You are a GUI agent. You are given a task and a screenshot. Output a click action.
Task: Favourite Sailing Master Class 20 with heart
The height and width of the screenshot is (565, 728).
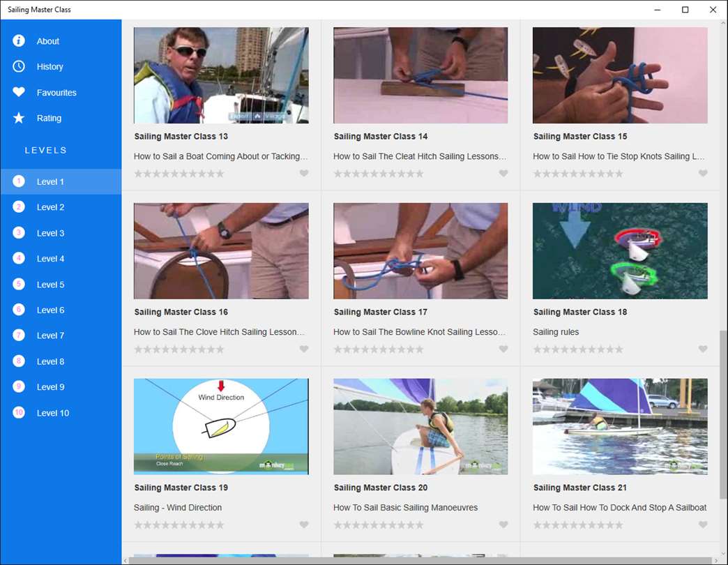point(503,524)
